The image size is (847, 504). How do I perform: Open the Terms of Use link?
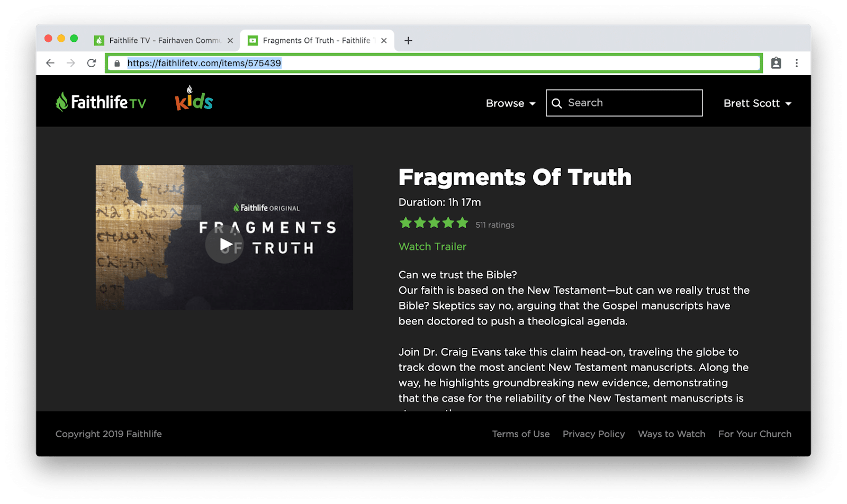click(x=521, y=434)
